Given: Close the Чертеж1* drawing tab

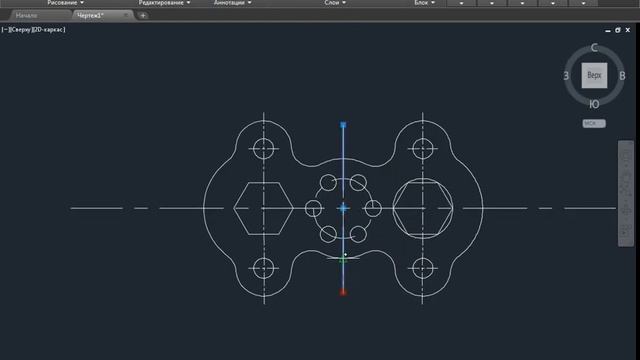Looking at the screenshot, I should pos(126,16).
